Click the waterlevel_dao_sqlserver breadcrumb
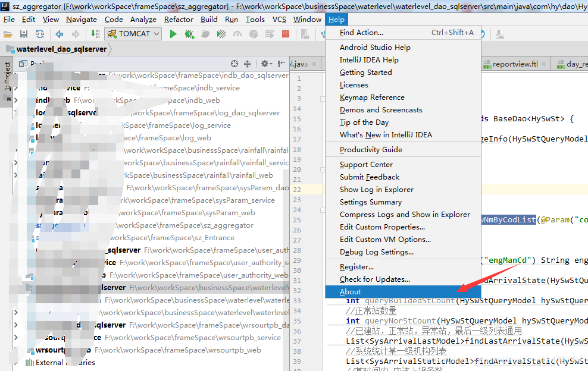The height and width of the screenshot is (371, 588). coord(61,49)
